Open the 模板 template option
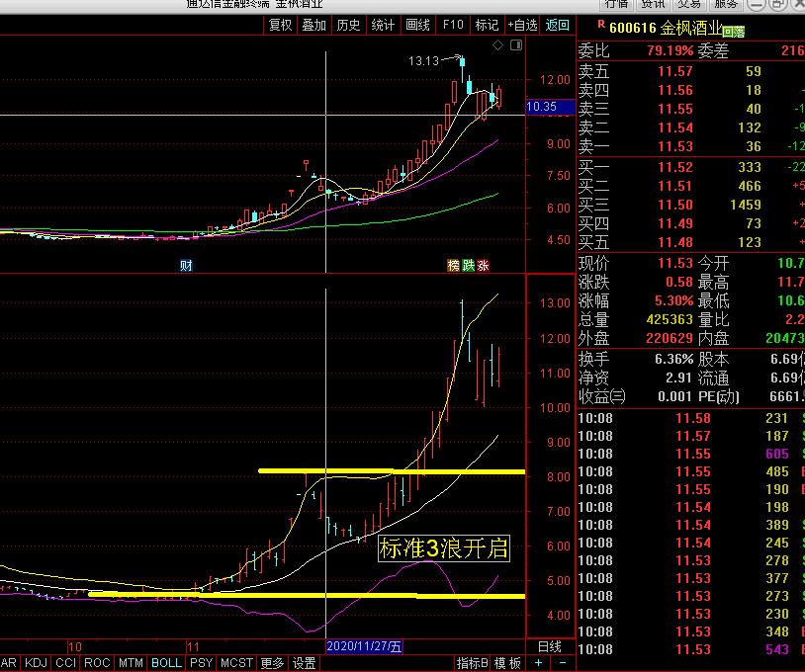This screenshot has width=805, height=672. pos(507,663)
